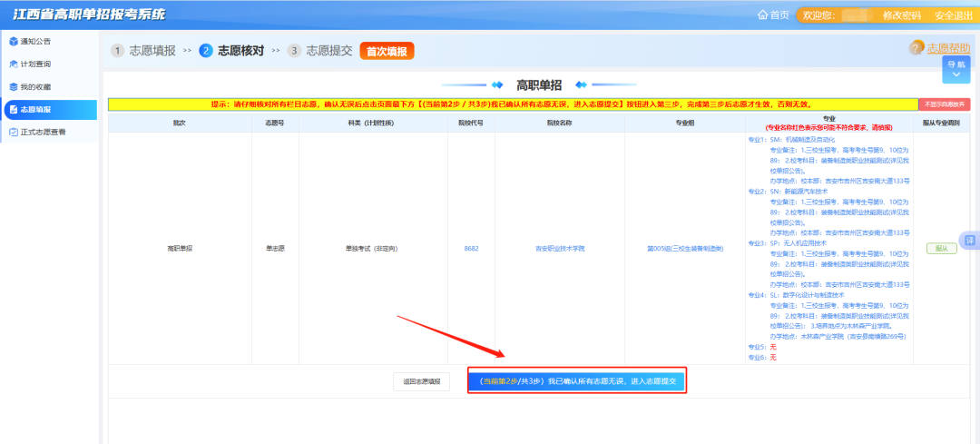Viewport: 980px width, 444px height.
Task: Confirm and proceed to 志愿提交 blue button
Action: (x=577, y=381)
